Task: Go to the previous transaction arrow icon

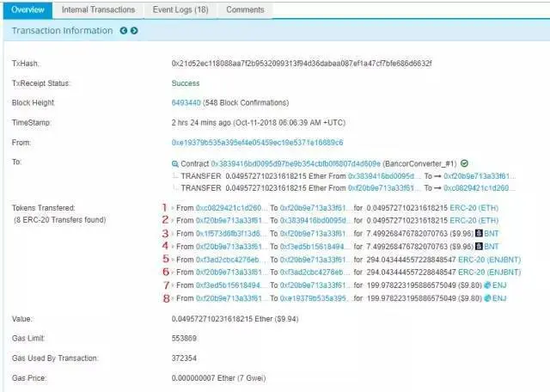Action: 124,31
